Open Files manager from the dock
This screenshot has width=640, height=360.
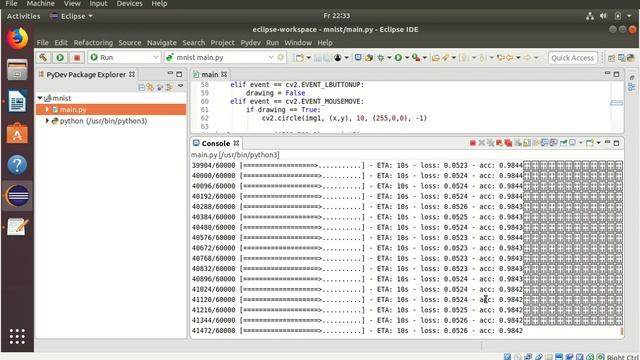pyautogui.click(x=17, y=69)
